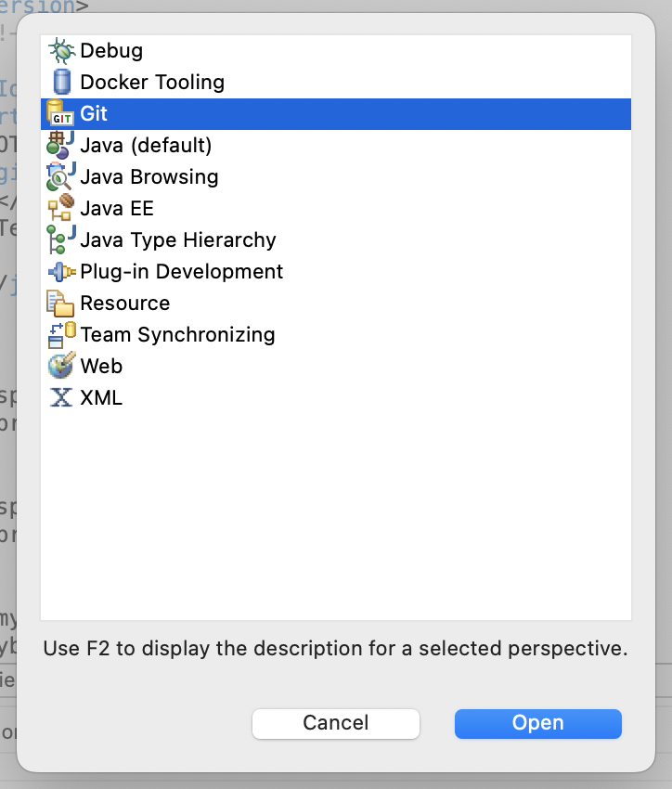Select the Plug-in Development list entry
This screenshot has width=672, height=789.
point(182,272)
